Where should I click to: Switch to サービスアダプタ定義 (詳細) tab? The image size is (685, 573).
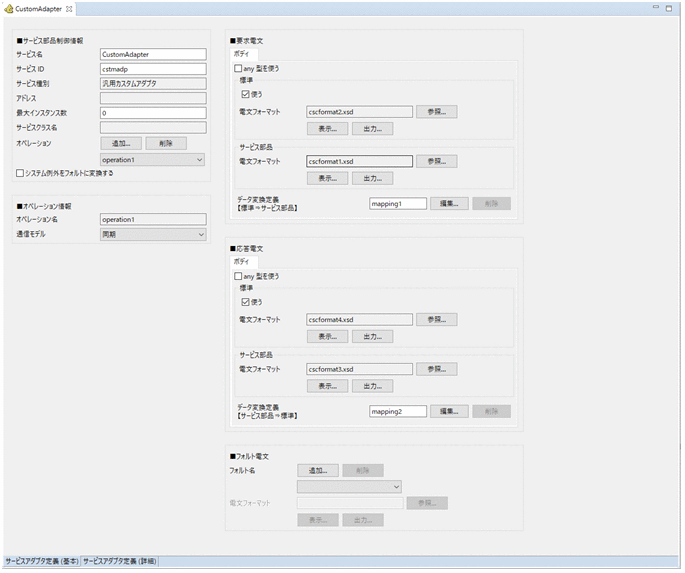119,562
